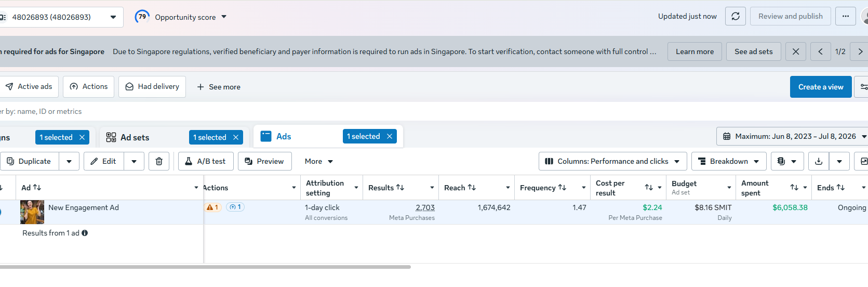This screenshot has height=287, width=868.
Task: Open the New Engagement Ad thumbnail
Action: coord(32,212)
